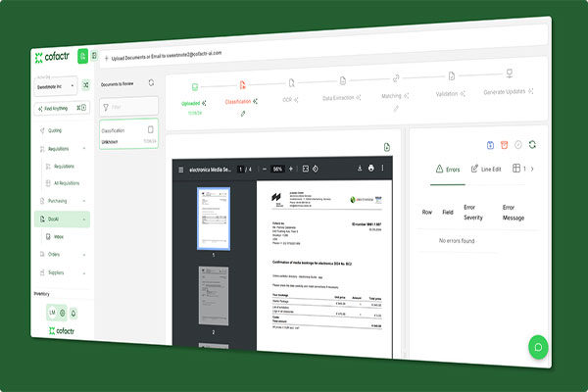Click the red Classification step icon
588x392 pixels.
point(243,85)
